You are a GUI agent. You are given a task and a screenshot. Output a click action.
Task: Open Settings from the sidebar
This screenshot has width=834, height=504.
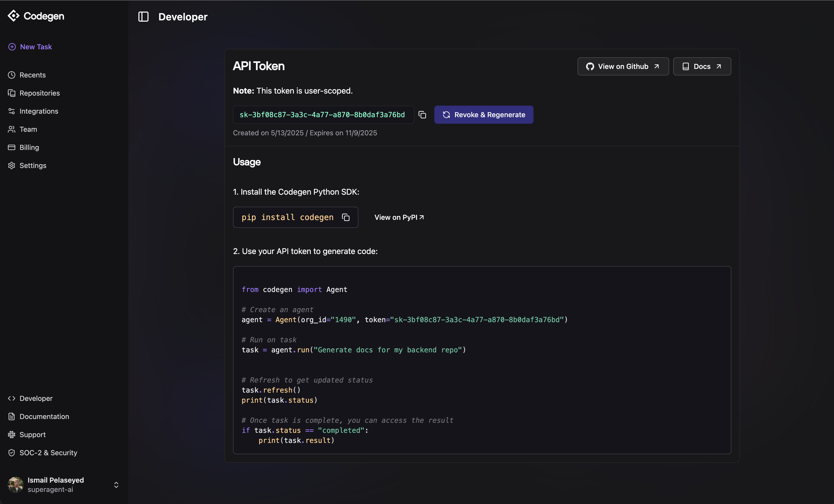(x=33, y=165)
